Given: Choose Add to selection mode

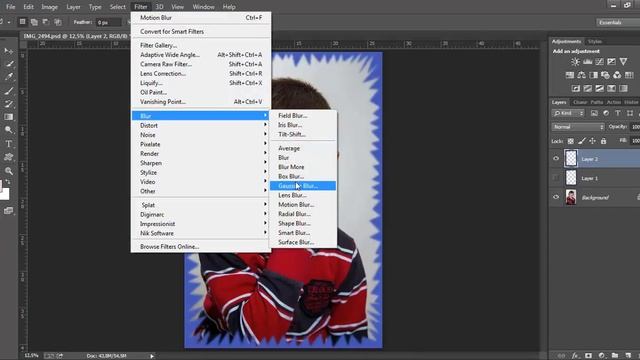Looking at the screenshot, I should pyautogui.click(x=34, y=22).
